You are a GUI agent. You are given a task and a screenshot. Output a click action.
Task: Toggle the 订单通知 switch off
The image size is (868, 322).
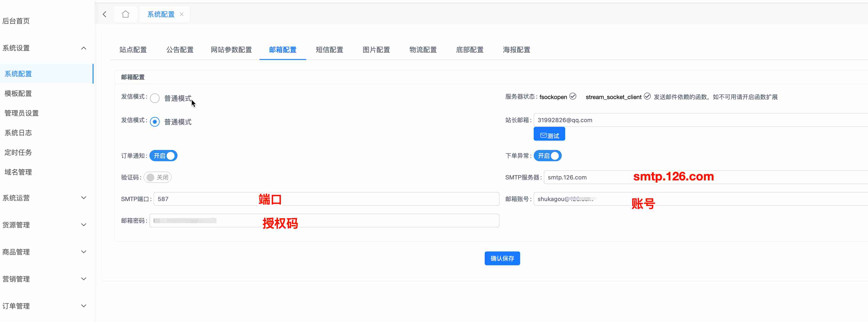tap(163, 156)
